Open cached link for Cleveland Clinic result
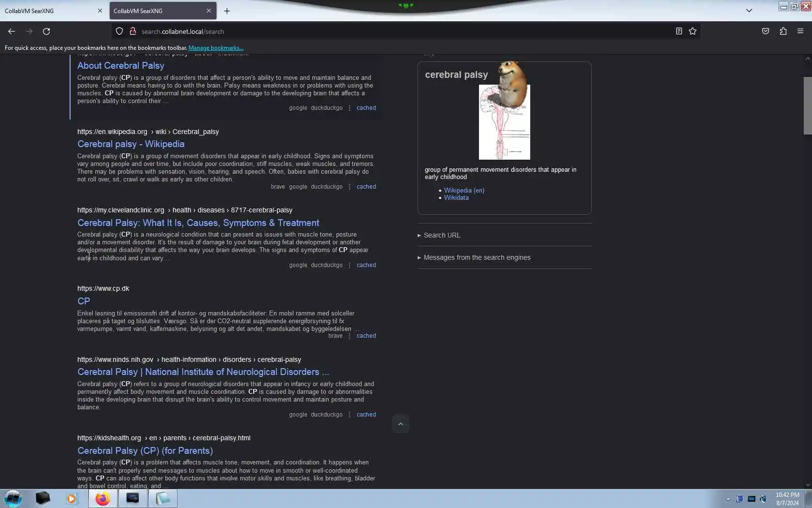This screenshot has width=812, height=508. click(366, 265)
